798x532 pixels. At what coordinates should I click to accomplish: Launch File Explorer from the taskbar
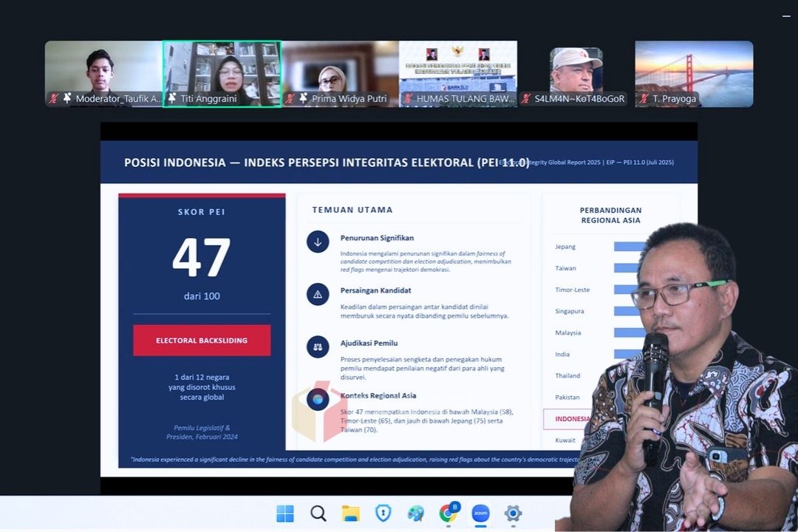(x=351, y=514)
